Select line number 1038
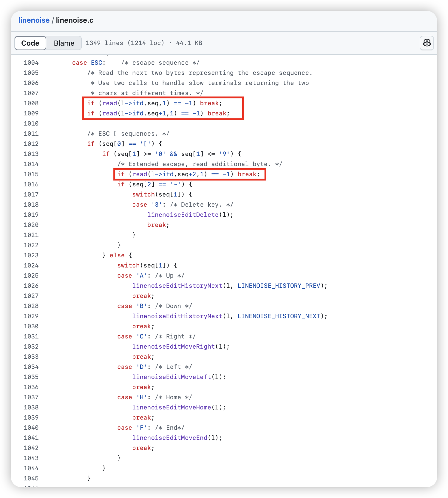448x498 pixels. (31, 407)
